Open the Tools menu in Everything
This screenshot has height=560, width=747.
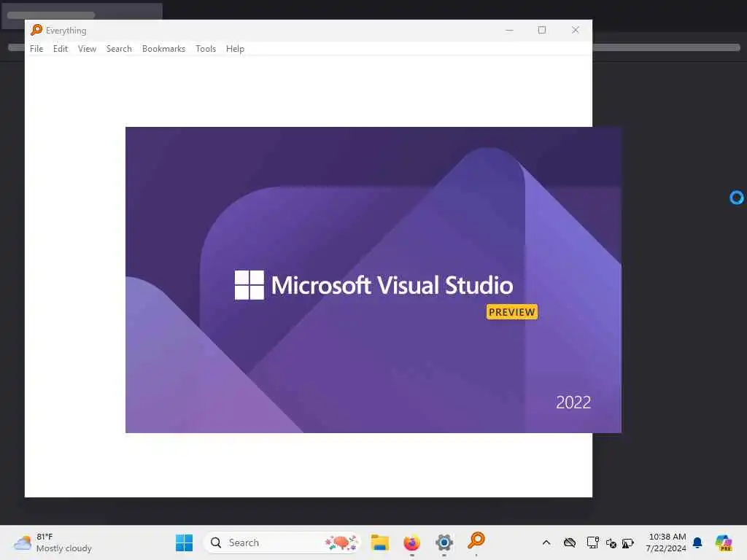pyautogui.click(x=206, y=49)
